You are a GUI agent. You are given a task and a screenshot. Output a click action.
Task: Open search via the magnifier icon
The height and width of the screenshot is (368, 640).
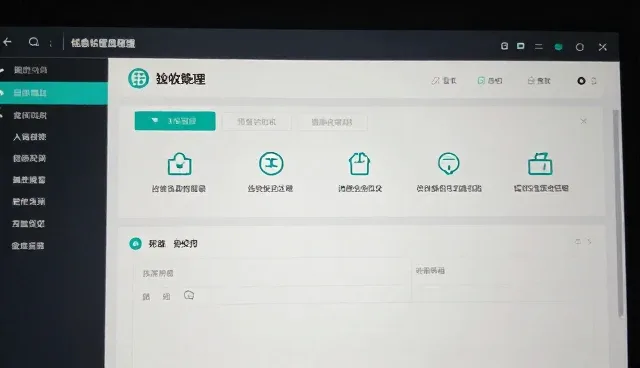[x=34, y=42]
